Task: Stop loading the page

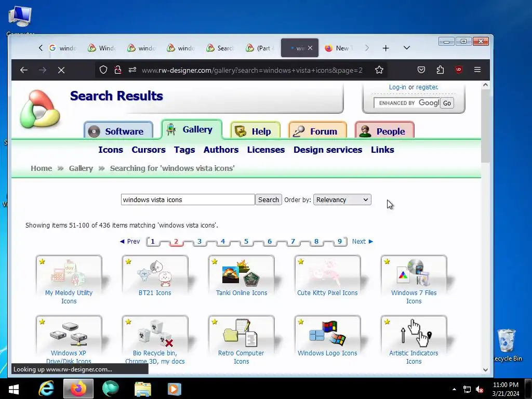Action: pyautogui.click(x=61, y=70)
